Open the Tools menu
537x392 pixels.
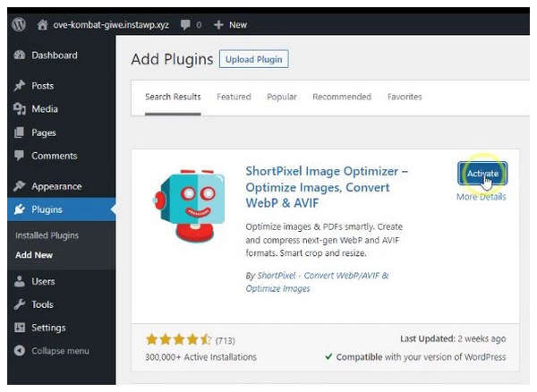point(42,304)
